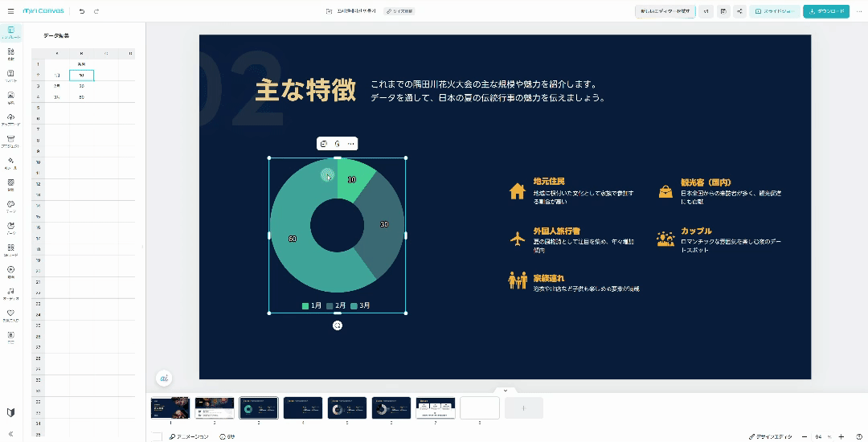This screenshot has height=442, width=868.
Task: Select the row label cell for 2月
Action: coord(57,86)
